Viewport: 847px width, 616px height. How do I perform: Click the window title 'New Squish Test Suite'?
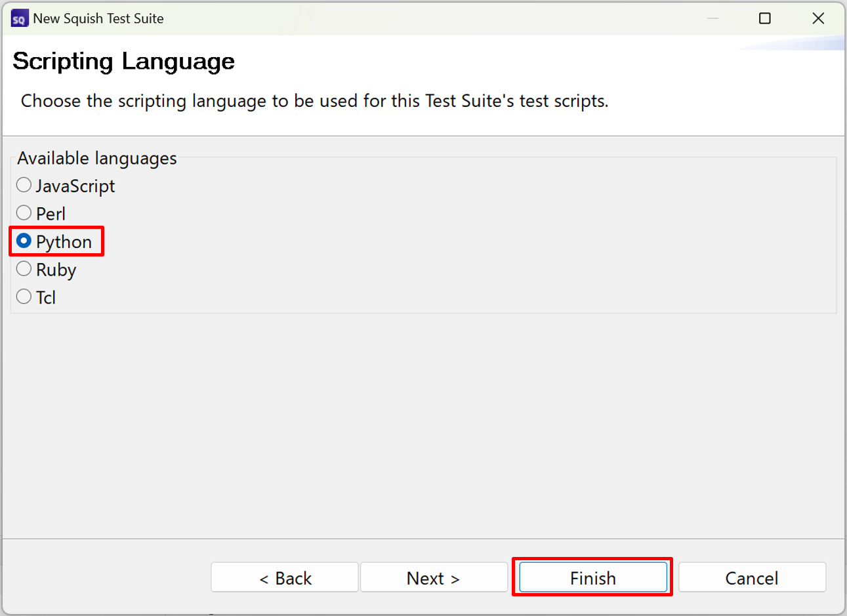point(98,19)
